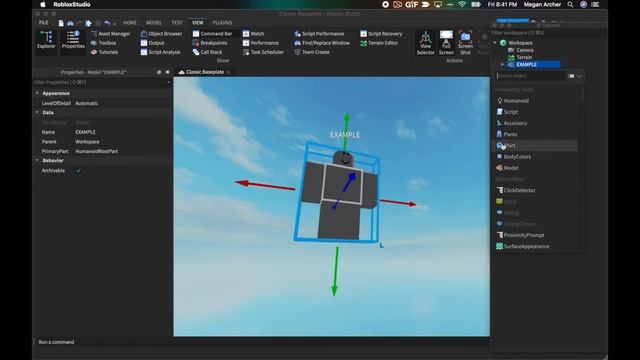Image resolution: width=640 pixels, height=360 pixels.
Task: Open the Call Stack window
Action: click(x=207, y=52)
